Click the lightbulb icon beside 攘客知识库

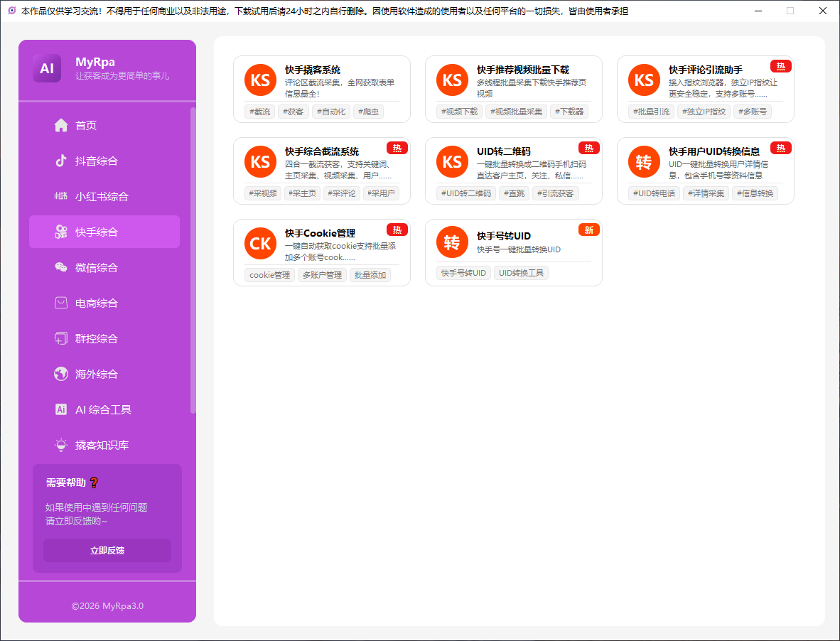coord(61,444)
